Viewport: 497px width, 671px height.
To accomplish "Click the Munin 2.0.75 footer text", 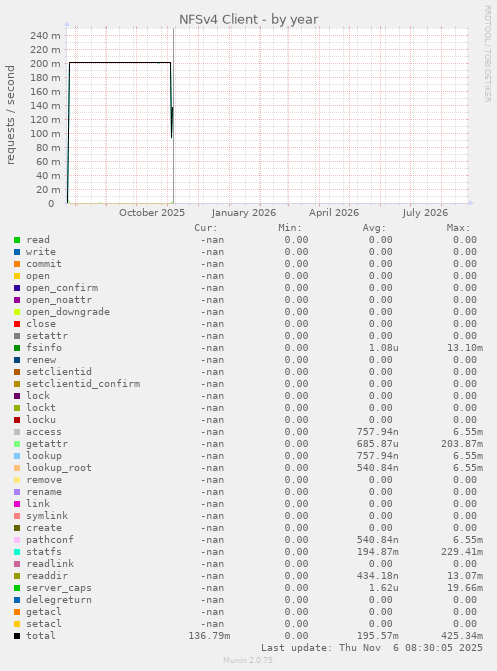I will click(248, 660).
